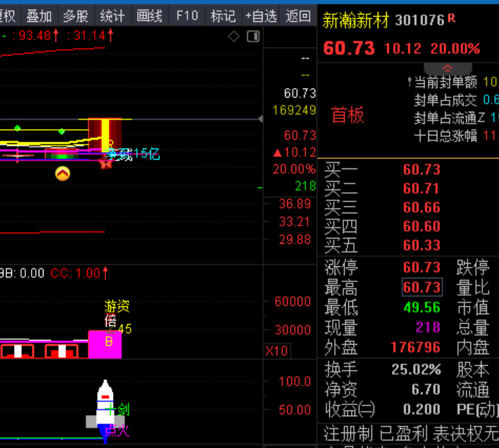The width and height of the screenshot is (499, 448).
Task: Click the CC: 1.00 indicator value
Action: coord(79,273)
